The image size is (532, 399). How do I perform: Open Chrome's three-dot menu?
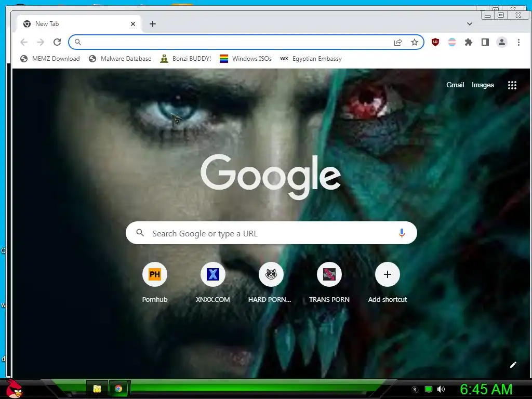tap(518, 42)
